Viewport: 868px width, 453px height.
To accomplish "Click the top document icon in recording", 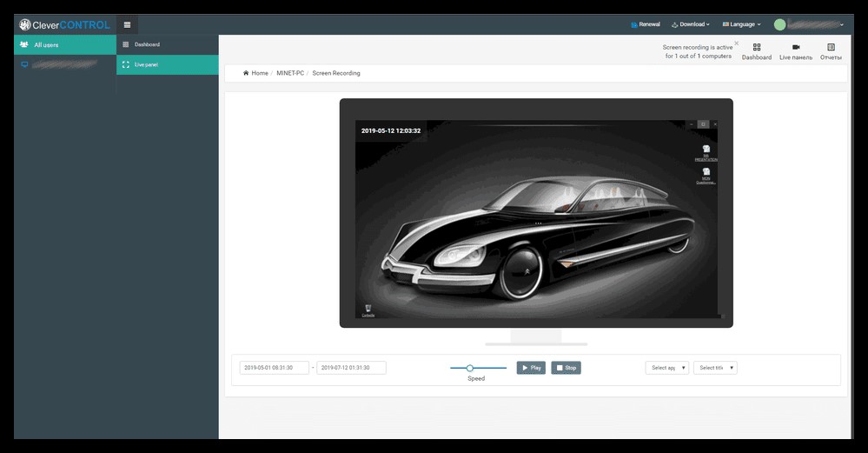I will [706, 152].
